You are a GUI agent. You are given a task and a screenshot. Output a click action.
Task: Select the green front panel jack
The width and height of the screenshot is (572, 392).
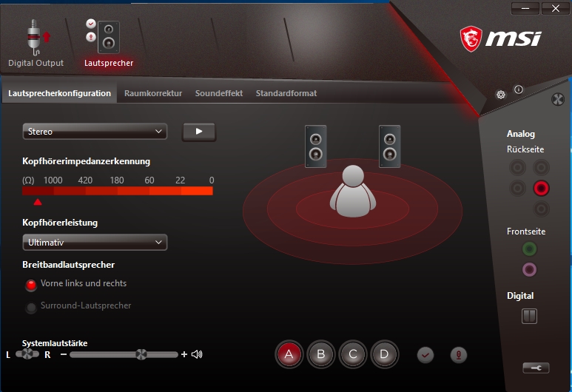point(529,249)
